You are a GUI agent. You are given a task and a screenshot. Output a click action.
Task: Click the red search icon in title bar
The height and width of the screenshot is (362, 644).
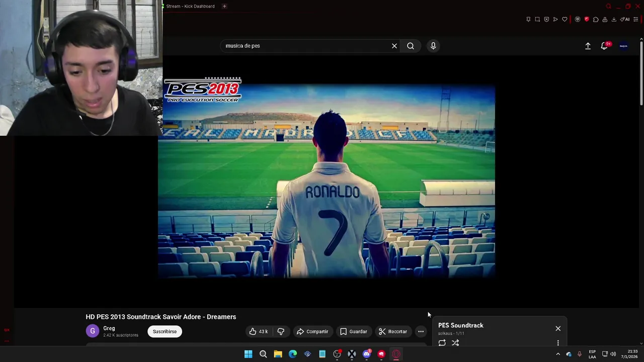click(x=608, y=6)
